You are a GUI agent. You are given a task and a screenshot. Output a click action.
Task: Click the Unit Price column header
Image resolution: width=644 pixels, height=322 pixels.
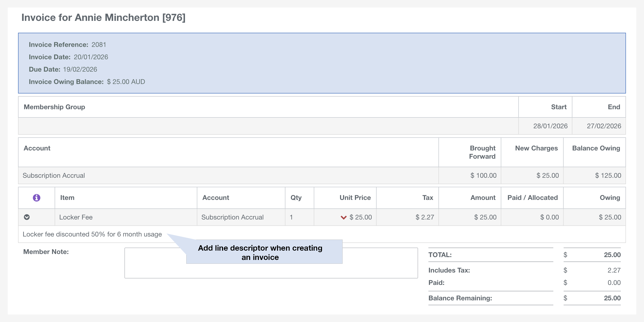(355, 198)
